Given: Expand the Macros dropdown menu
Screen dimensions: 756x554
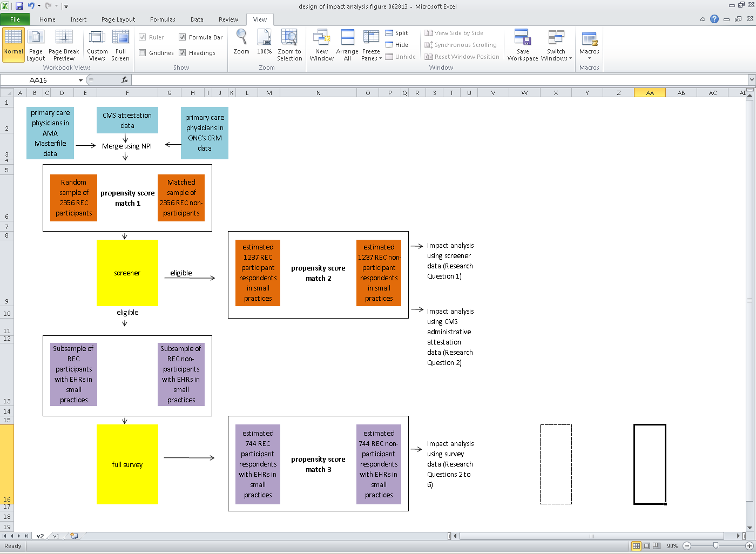Looking at the screenshot, I should coord(589,58).
